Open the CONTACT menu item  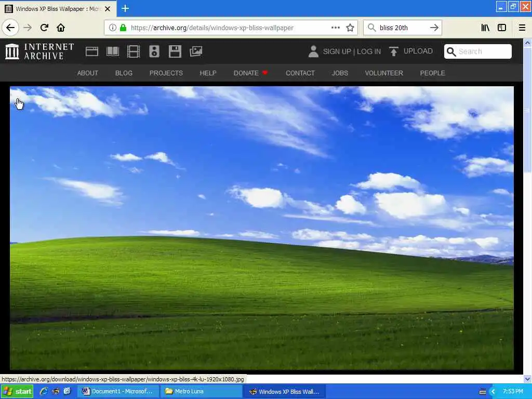(x=300, y=73)
